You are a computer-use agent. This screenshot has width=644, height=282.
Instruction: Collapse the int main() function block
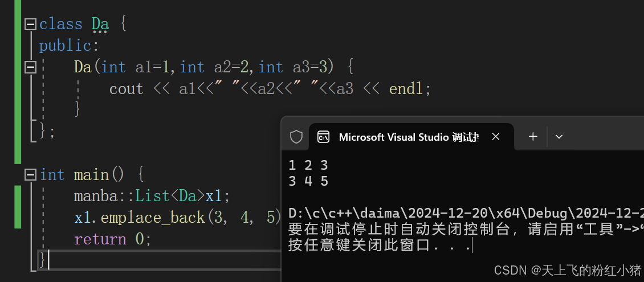[30, 175]
